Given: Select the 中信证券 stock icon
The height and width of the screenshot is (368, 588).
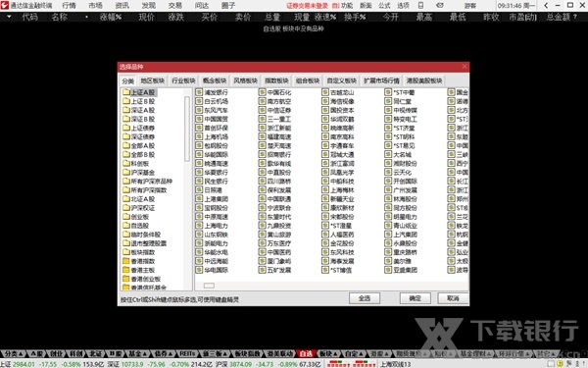Looking at the screenshot, I should point(262,110).
